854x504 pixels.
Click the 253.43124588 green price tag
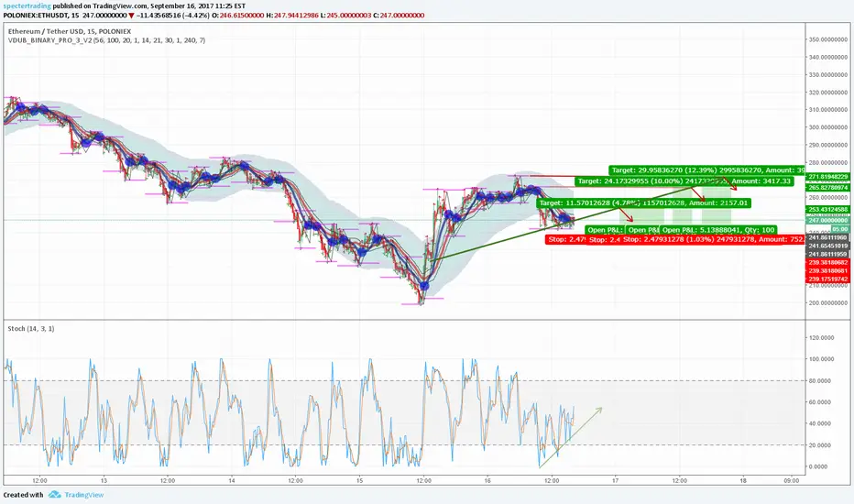827,209
